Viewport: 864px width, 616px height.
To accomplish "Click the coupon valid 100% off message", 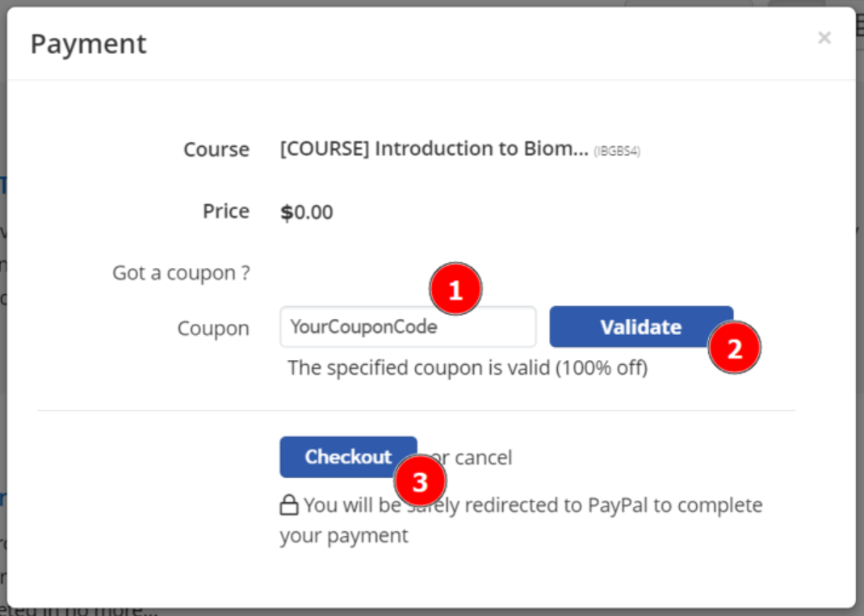I will [468, 367].
